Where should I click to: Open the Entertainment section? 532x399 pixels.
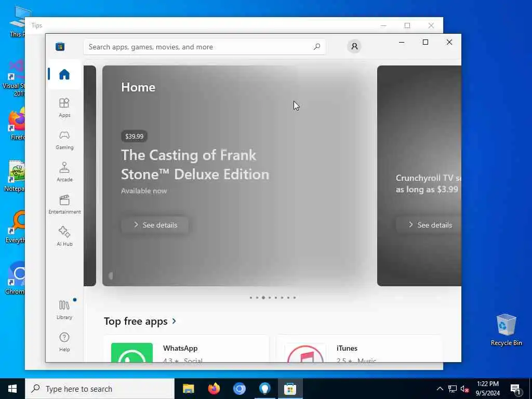coord(64,204)
